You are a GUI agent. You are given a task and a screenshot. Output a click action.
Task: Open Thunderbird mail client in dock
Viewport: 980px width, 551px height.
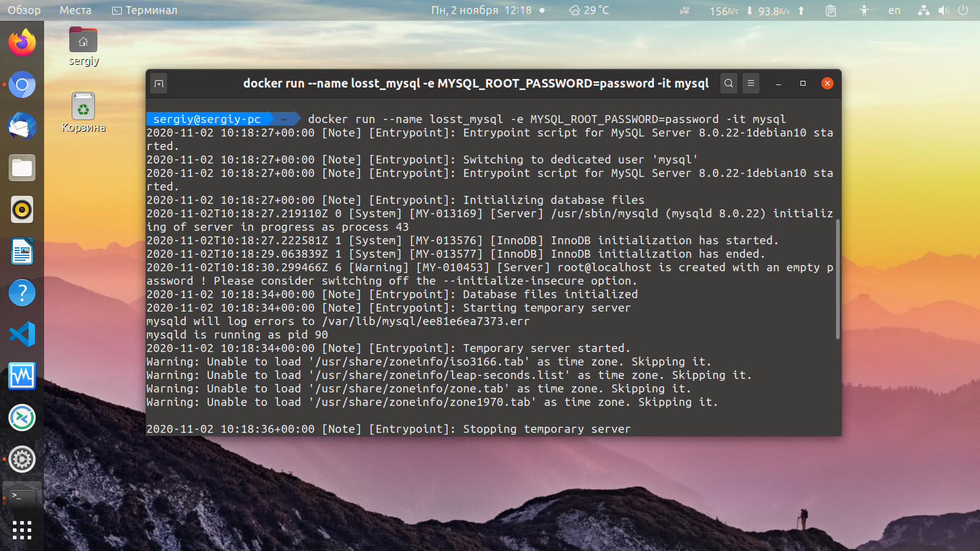point(22,126)
